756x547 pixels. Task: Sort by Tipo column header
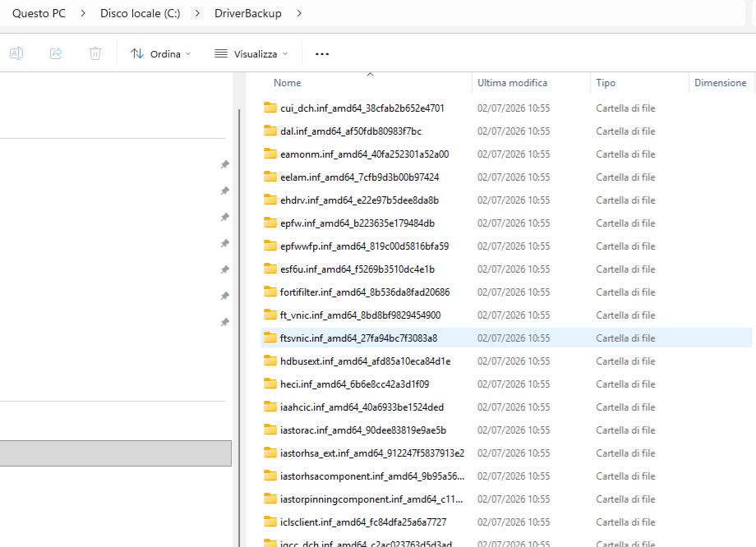coord(606,83)
